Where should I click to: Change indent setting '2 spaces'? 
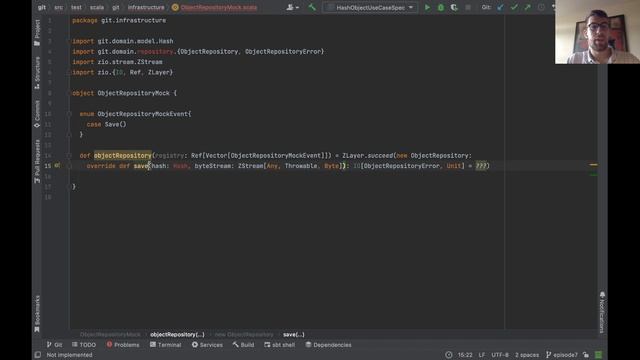click(x=527, y=355)
